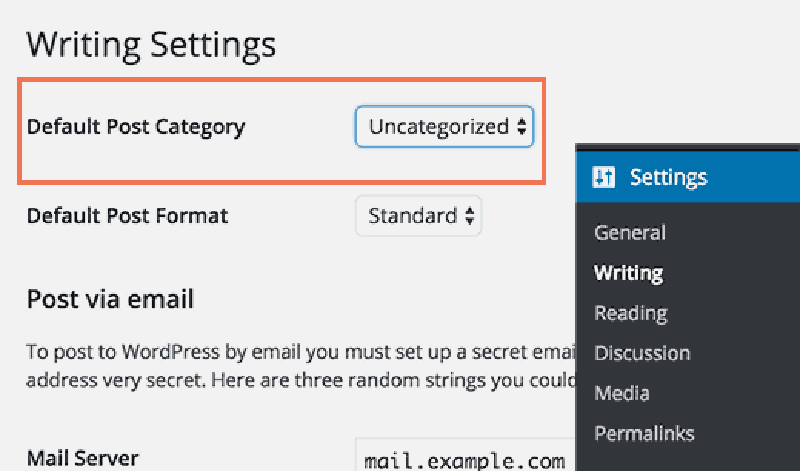Click the Settings text in sidebar header

click(668, 178)
